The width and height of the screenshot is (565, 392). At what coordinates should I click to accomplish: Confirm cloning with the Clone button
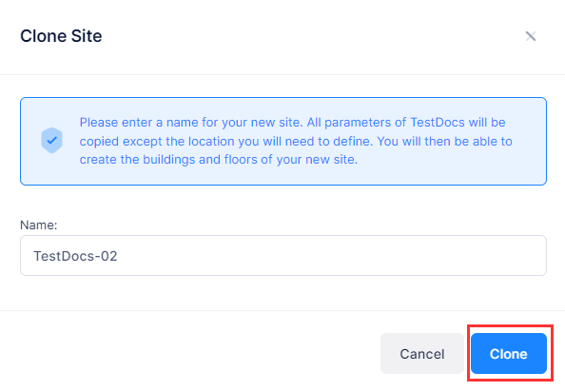point(509,353)
